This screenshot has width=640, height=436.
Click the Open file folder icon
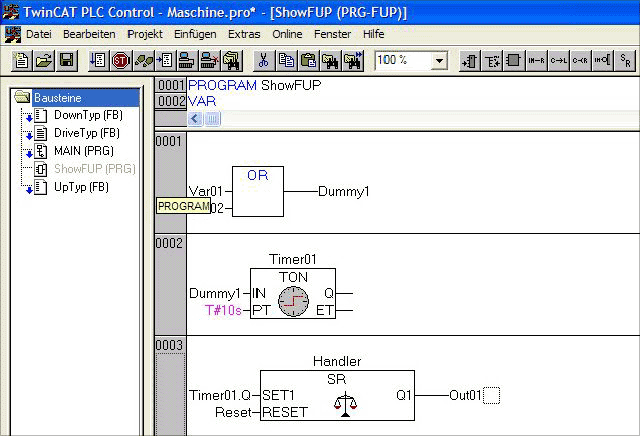click(x=44, y=61)
